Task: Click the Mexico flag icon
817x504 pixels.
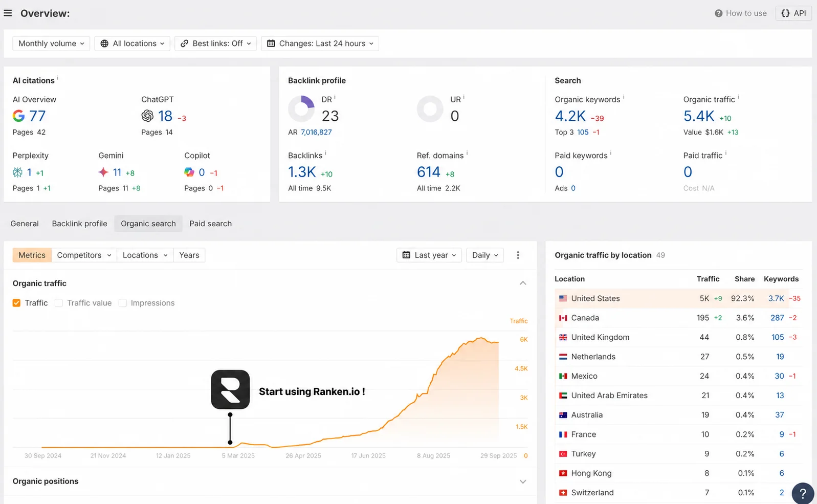Action: 563,376
